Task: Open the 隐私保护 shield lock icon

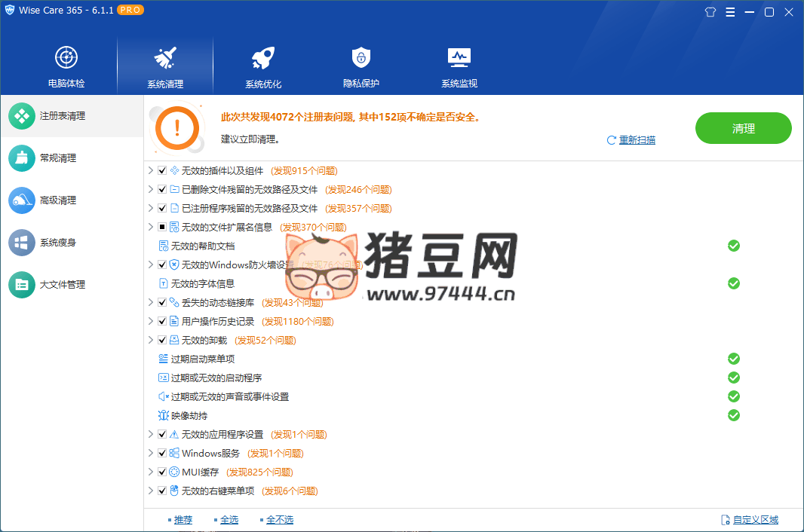Action: coord(361,57)
